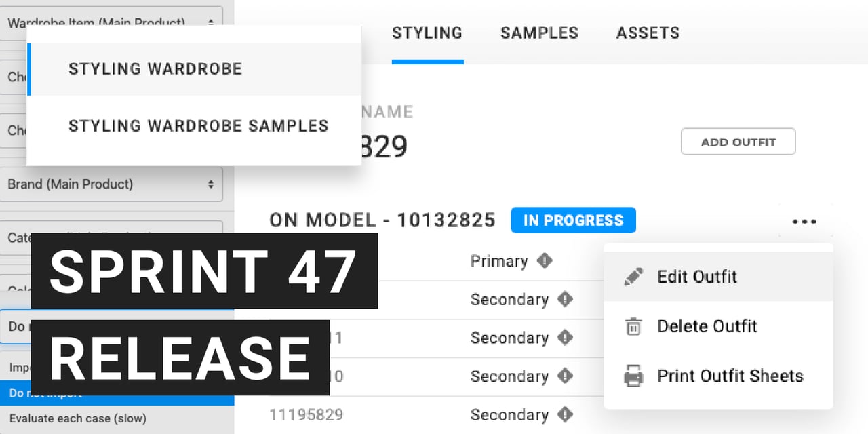Click item number 11195829 in the list
The height and width of the screenshot is (434, 868).
307,414
